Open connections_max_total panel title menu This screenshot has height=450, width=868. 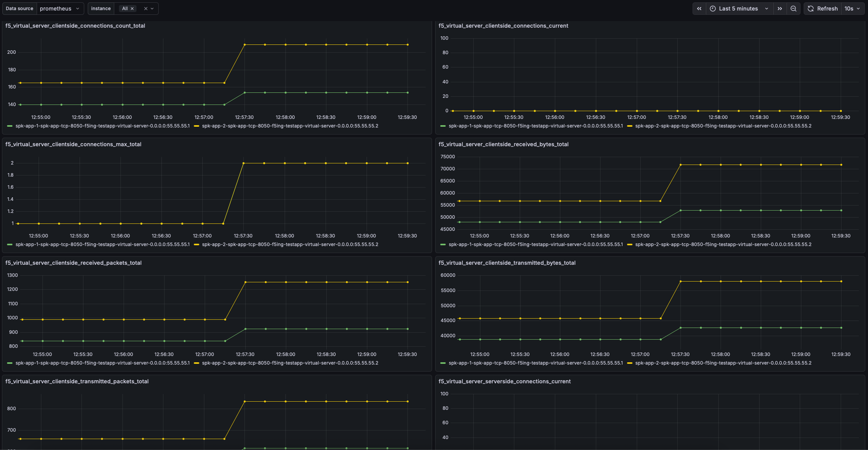click(73, 144)
